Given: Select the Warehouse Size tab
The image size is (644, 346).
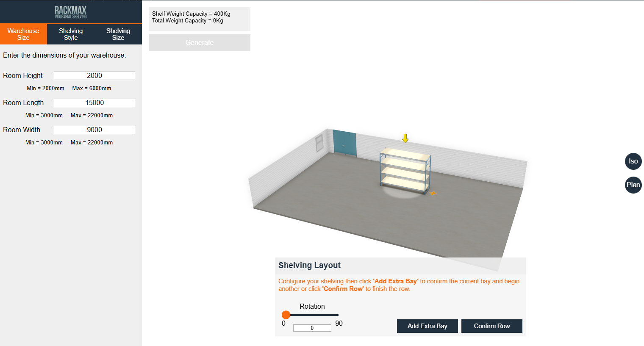Looking at the screenshot, I should [23, 34].
